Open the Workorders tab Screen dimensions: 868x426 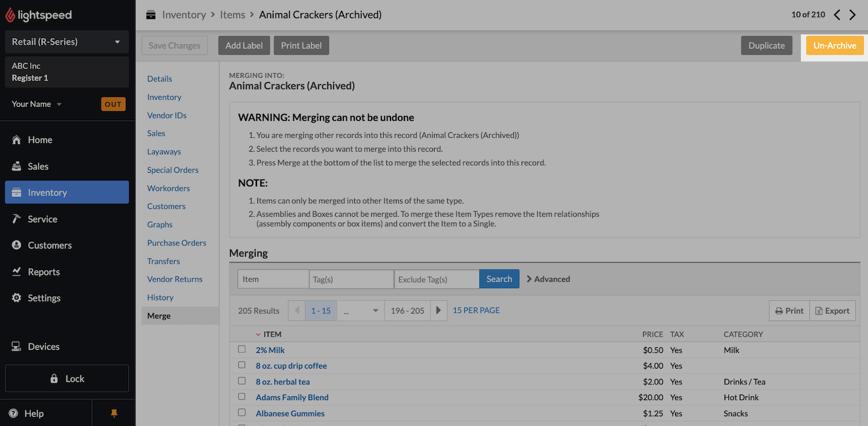coord(169,188)
